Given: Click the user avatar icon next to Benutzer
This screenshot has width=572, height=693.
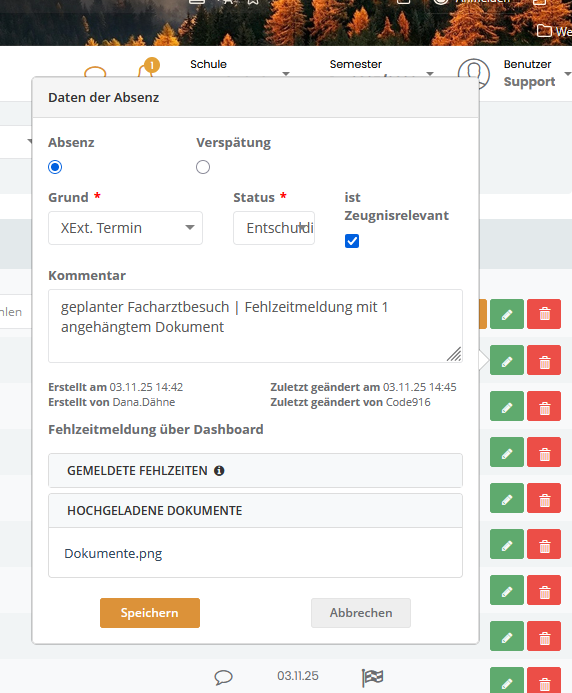Looking at the screenshot, I should [x=473, y=74].
